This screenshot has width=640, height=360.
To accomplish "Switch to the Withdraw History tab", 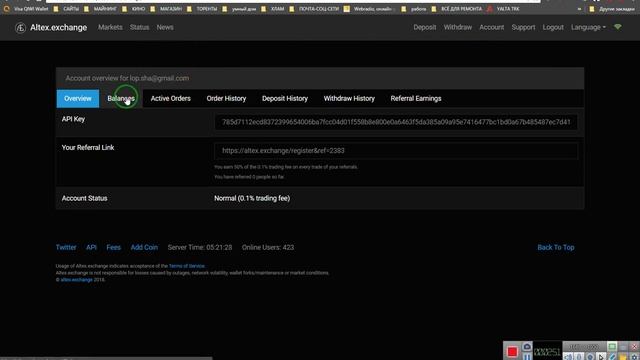I will click(349, 98).
